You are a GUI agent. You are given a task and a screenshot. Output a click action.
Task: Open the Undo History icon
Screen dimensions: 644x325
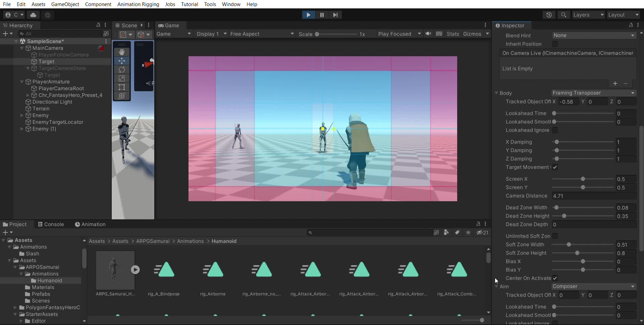pyautogui.click(x=549, y=15)
